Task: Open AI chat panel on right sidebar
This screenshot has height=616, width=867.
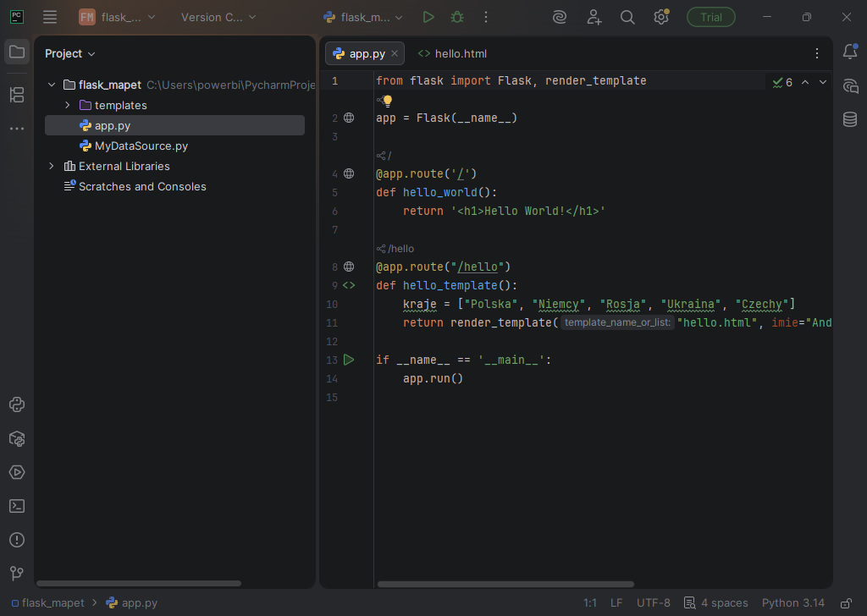Action: point(850,85)
